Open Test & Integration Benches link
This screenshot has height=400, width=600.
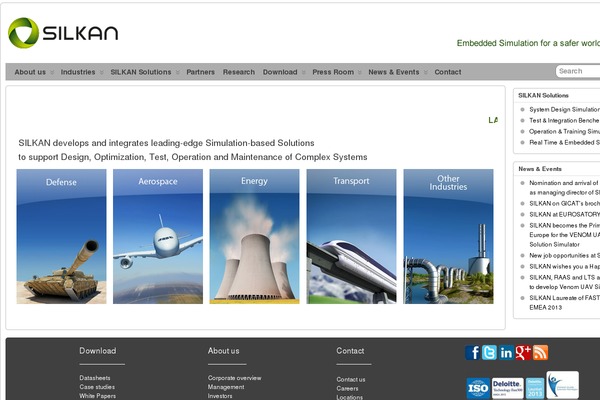(x=564, y=121)
